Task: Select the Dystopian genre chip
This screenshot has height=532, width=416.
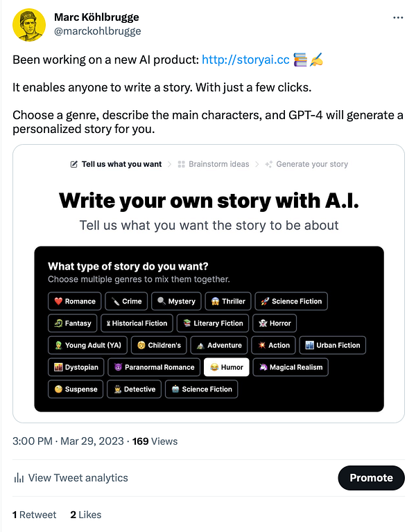Action: pyautogui.click(x=78, y=367)
